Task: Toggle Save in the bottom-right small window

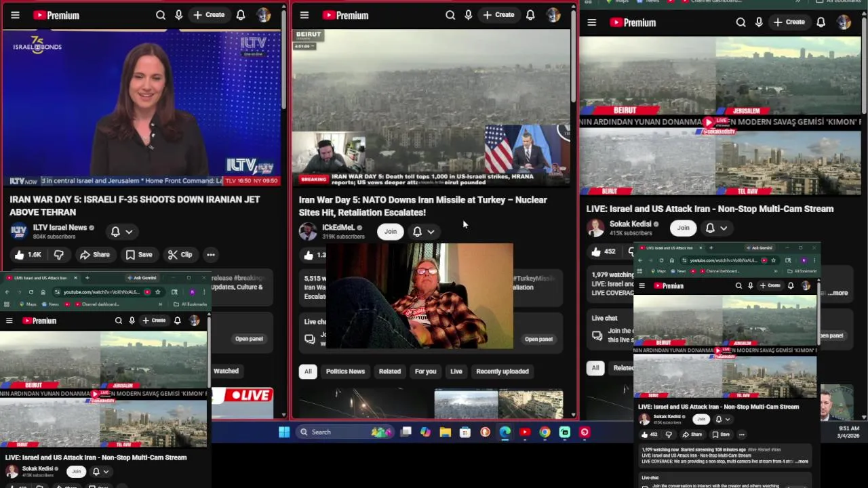Action: point(722,434)
